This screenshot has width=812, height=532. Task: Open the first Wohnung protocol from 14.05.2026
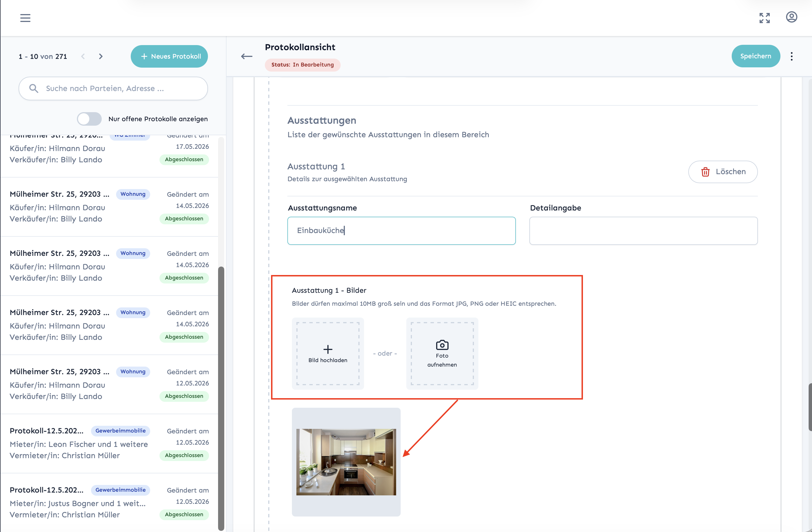pyautogui.click(x=109, y=207)
